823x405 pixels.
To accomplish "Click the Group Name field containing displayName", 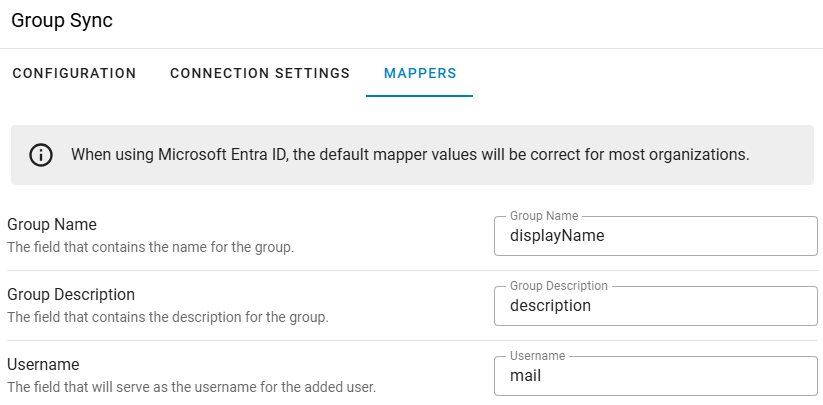I will [x=656, y=236].
